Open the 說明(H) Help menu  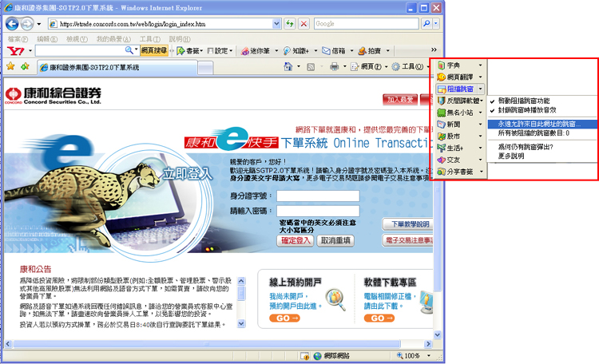180,39
